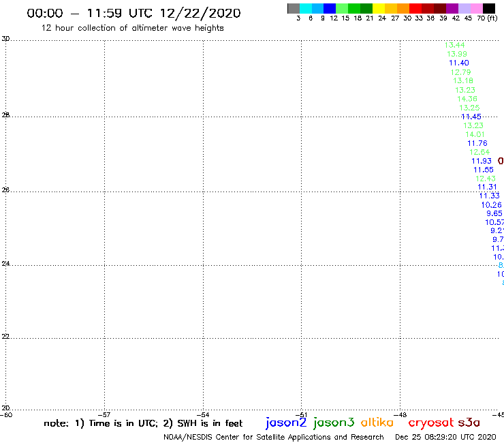This screenshot has width=504, height=443.
Task: Click the wave height value 13.18
Action: click(x=463, y=80)
